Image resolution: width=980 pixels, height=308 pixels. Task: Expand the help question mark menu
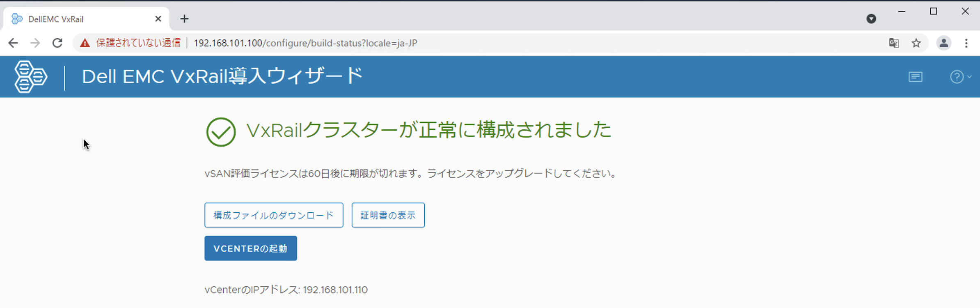[x=959, y=77]
